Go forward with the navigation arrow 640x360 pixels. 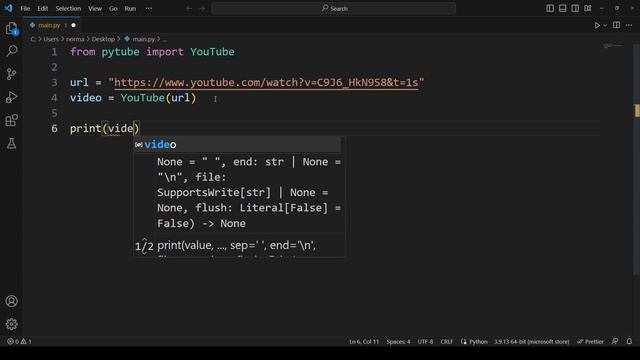pos(202,8)
